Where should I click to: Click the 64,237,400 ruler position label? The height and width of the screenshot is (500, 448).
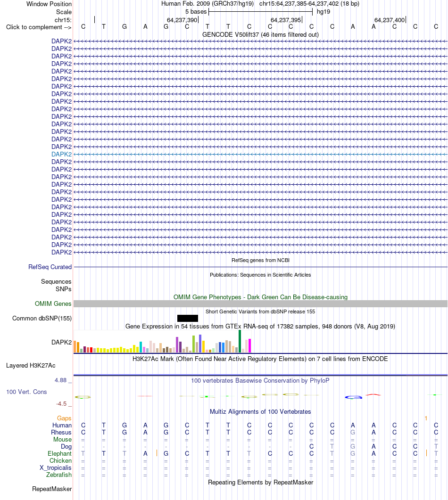coord(389,20)
